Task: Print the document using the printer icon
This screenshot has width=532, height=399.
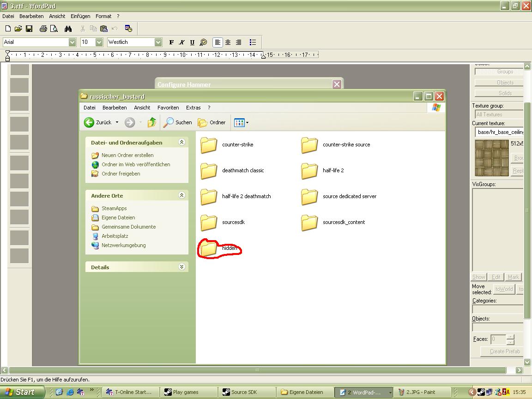Action: coord(43,29)
